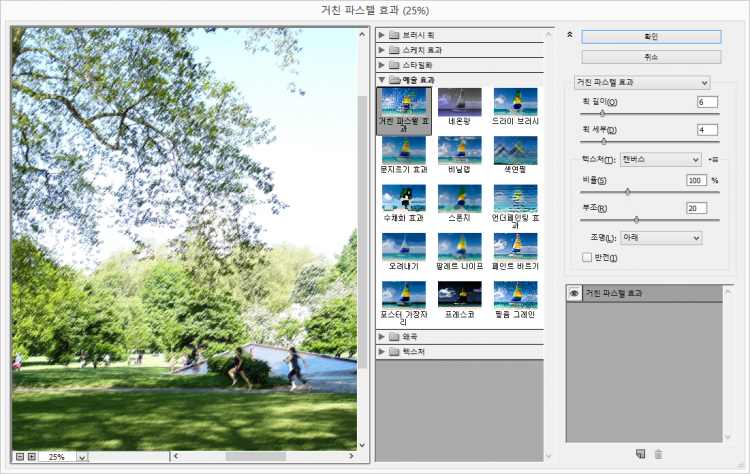750x474 pixels.
Task: Click the 확인 button
Action: tap(651, 36)
